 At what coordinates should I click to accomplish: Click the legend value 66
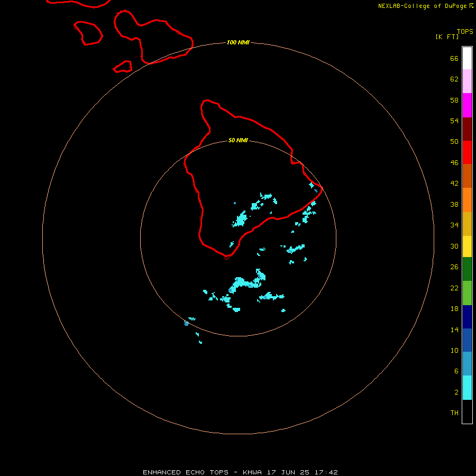[454, 59]
